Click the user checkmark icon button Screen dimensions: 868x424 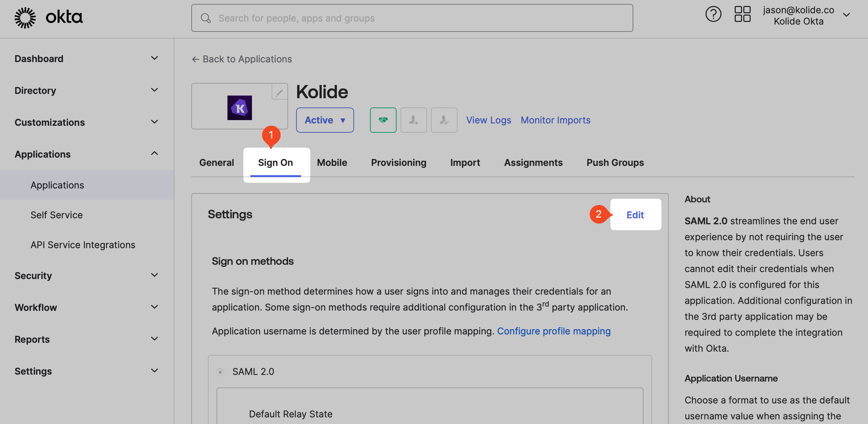click(x=444, y=120)
